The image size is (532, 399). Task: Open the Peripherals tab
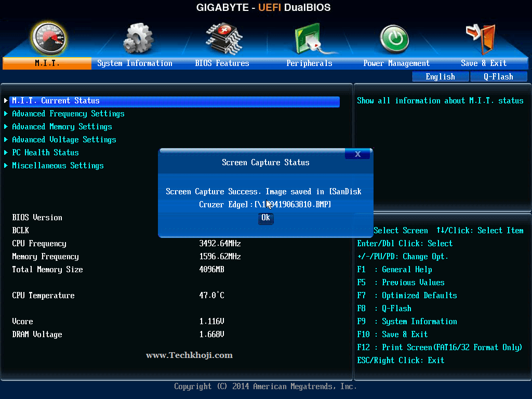click(309, 63)
